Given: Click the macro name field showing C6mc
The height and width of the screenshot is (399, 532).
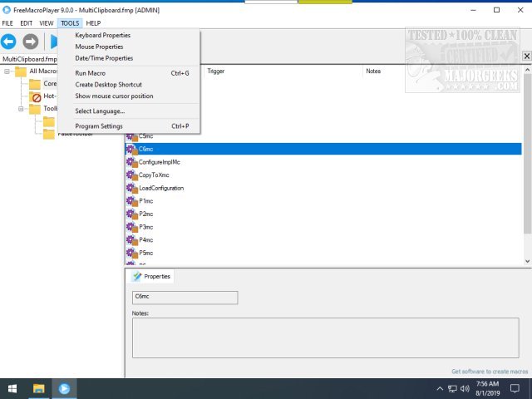Looking at the screenshot, I should tap(185, 298).
